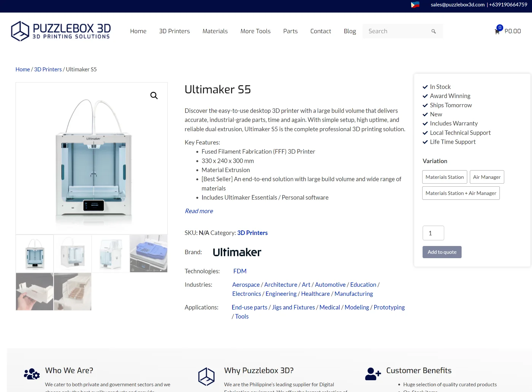Open the Home menu item
The width and height of the screenshot is (532, 392).
138,31
